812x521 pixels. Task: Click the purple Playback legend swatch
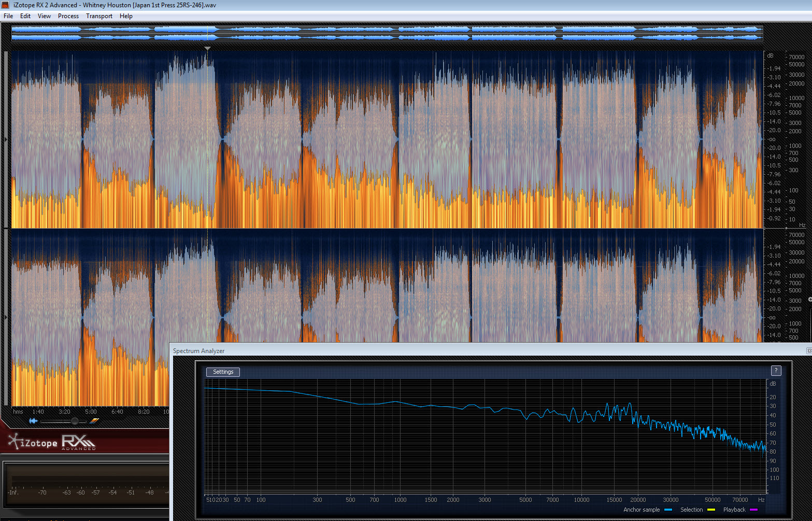[753, 510]
